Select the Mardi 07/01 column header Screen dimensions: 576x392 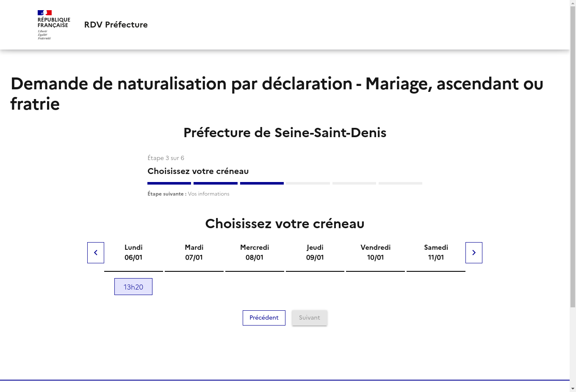point(194,252)
